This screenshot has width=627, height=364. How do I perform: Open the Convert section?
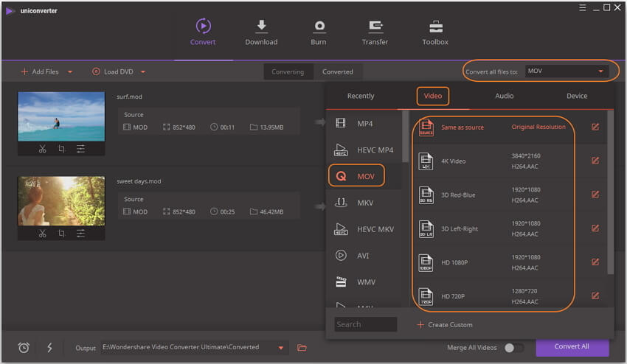point(203,32)
